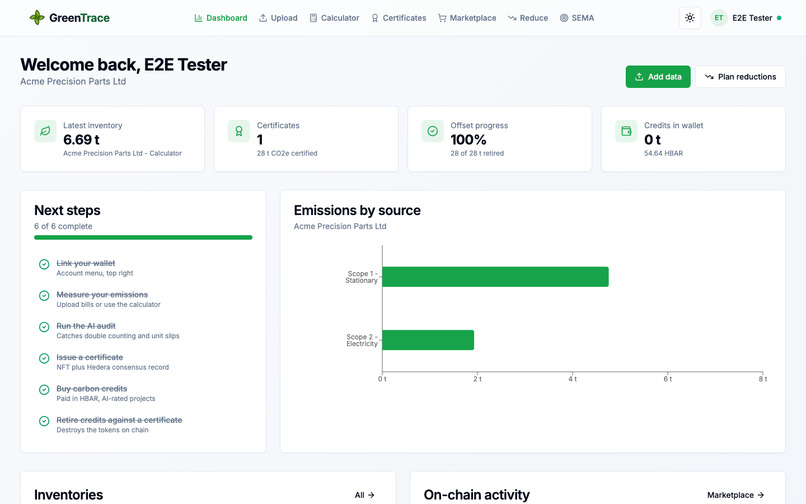Open the E2E Tester account dropdown
The height and width of the screenshot is (504, 806).
(746, 18)
